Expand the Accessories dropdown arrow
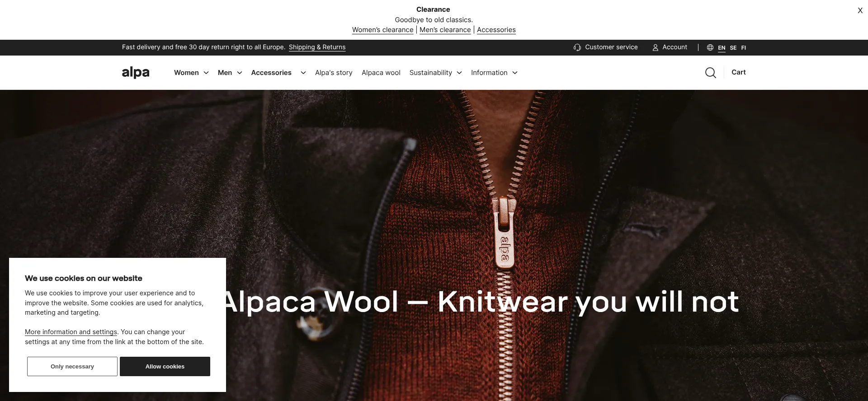Viewport: 868px width, 401px height. [303, 73]
